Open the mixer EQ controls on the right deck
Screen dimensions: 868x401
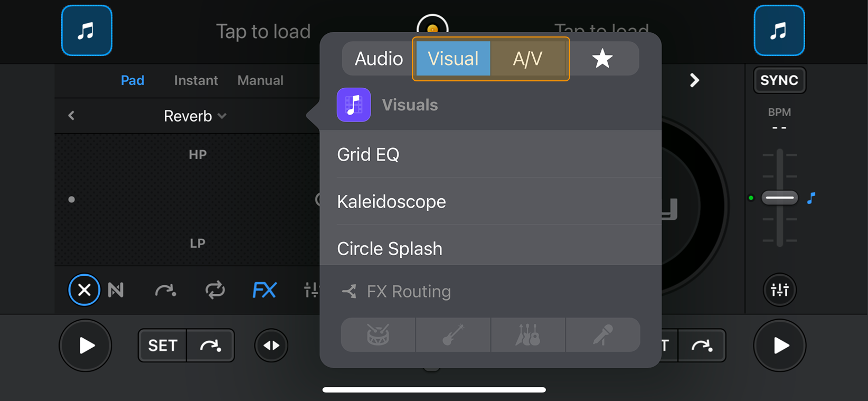point(779,290)
